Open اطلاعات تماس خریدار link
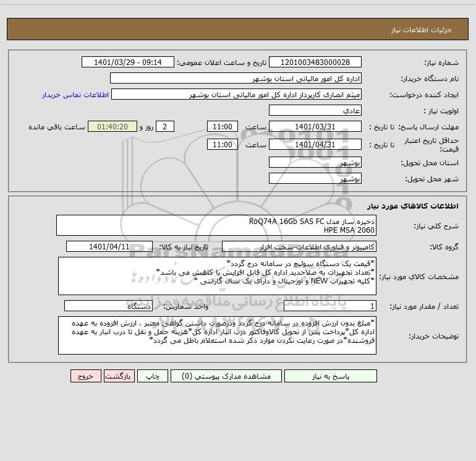 click(75, 95)
